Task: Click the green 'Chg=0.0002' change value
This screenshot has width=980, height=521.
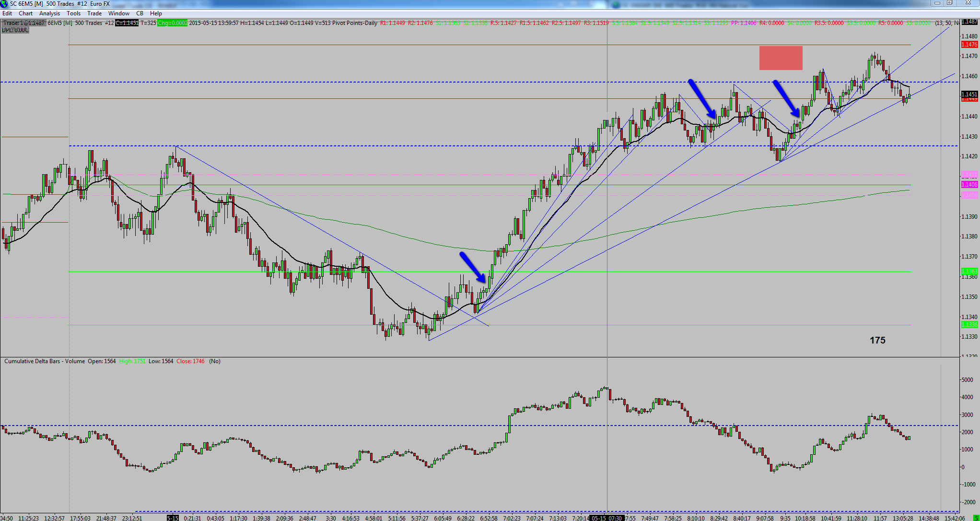Action: coord(173,23)
